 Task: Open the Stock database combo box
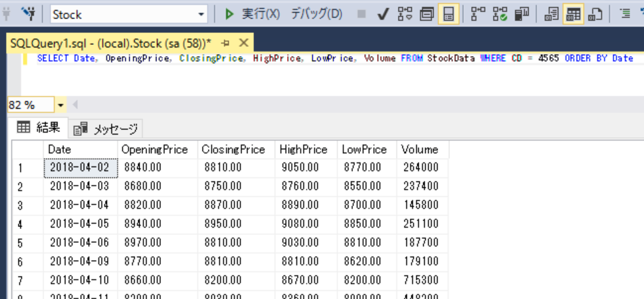click(x=129, y=15)
